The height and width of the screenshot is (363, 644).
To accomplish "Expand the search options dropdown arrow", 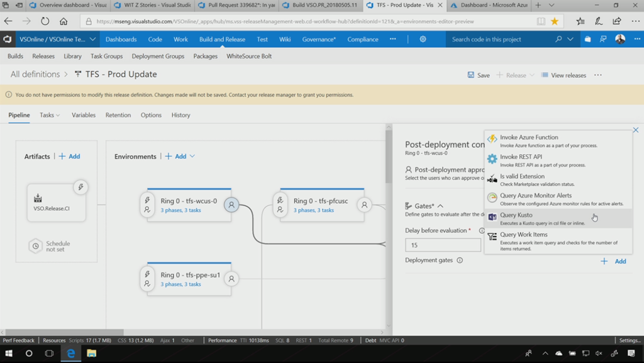I will pyautogui.click(x=570, y=40).
